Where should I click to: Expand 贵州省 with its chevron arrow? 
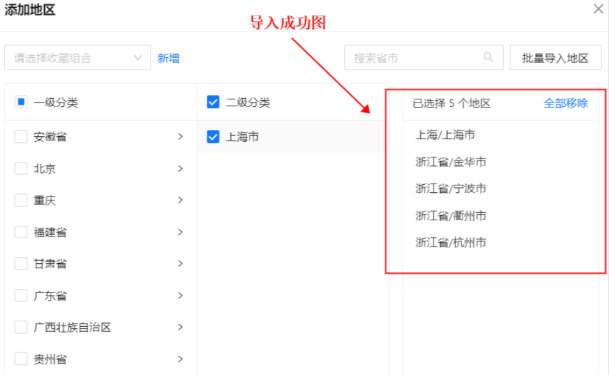pos(180,359)
